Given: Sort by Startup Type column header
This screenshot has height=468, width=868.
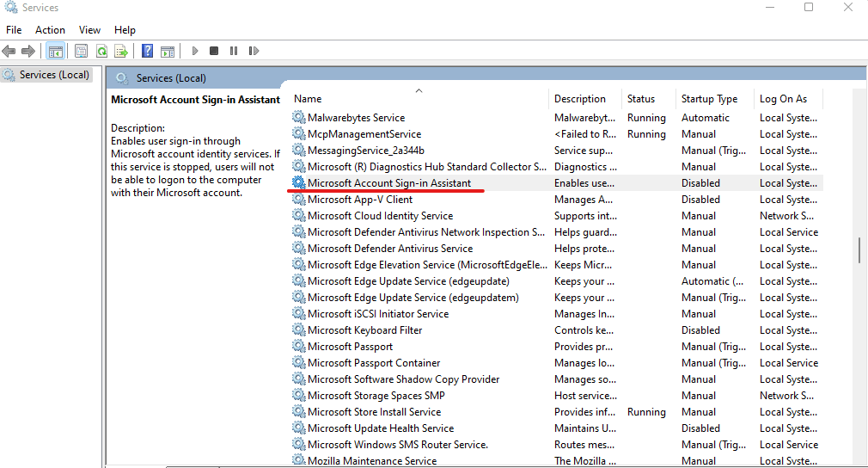Looking at the screenshot, I should click(715, 99).
